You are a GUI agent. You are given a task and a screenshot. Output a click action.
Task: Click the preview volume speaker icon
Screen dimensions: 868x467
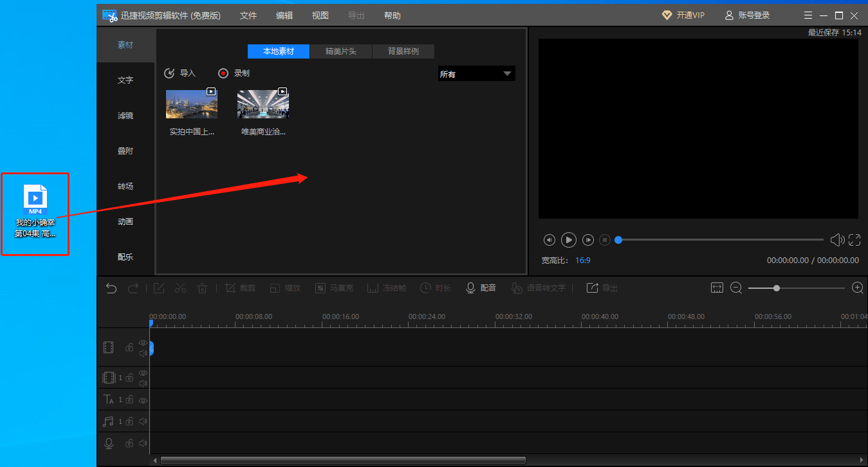click(837, 240)
